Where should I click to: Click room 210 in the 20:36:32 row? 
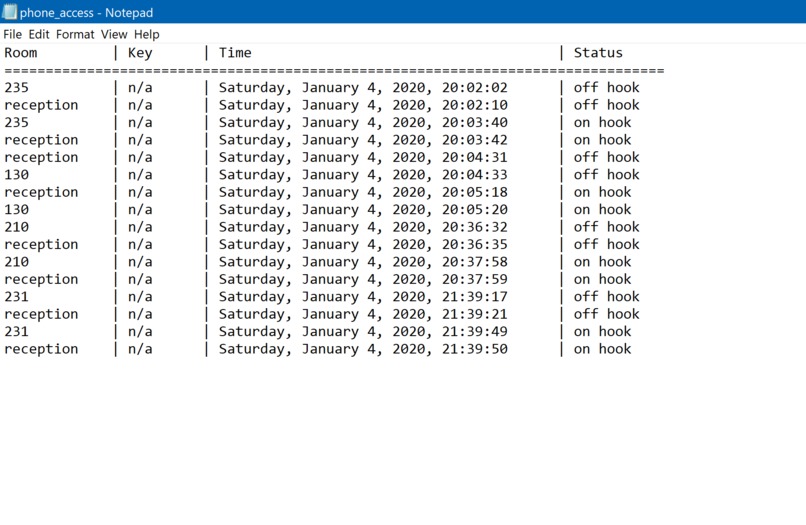[x=16, y=227]
